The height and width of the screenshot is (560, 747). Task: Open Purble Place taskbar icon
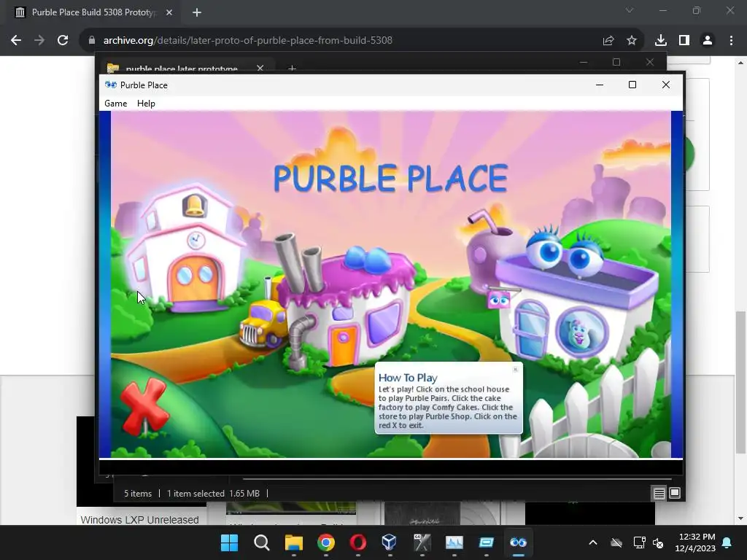[x=518, y=542]
